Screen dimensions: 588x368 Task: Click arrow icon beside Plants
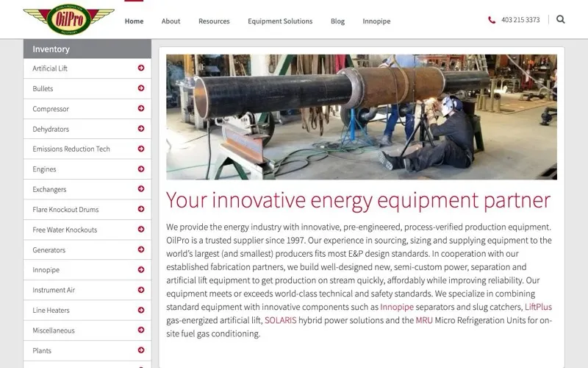coord(141,350)
